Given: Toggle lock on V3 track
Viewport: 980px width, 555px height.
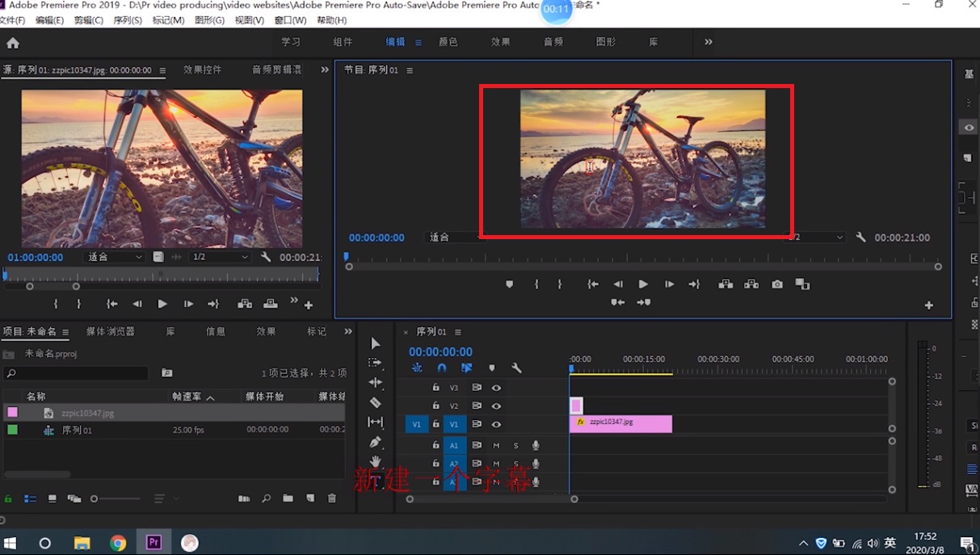Looking at the screenshot, I should 435,388.
